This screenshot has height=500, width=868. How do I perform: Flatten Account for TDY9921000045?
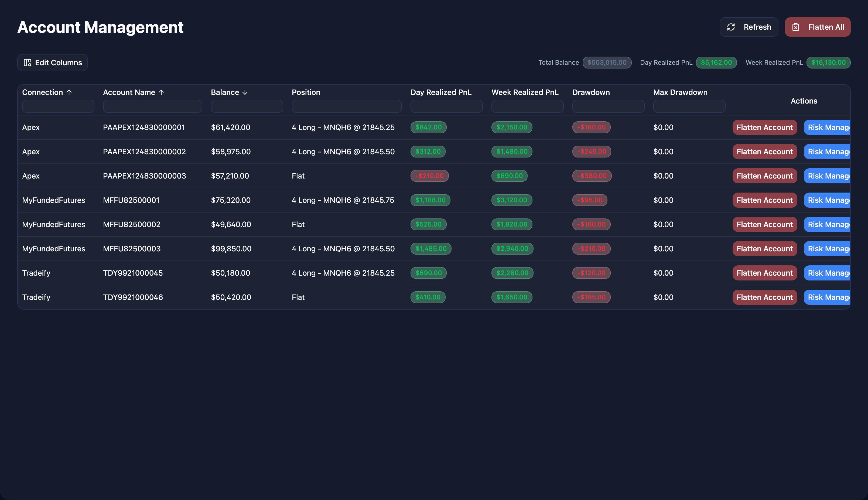(765, 273)
